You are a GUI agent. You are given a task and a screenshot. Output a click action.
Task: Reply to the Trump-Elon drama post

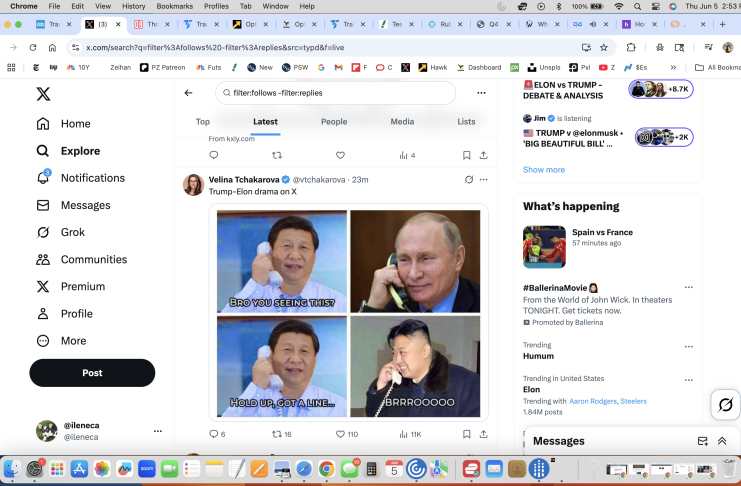[x=213, y=434]
